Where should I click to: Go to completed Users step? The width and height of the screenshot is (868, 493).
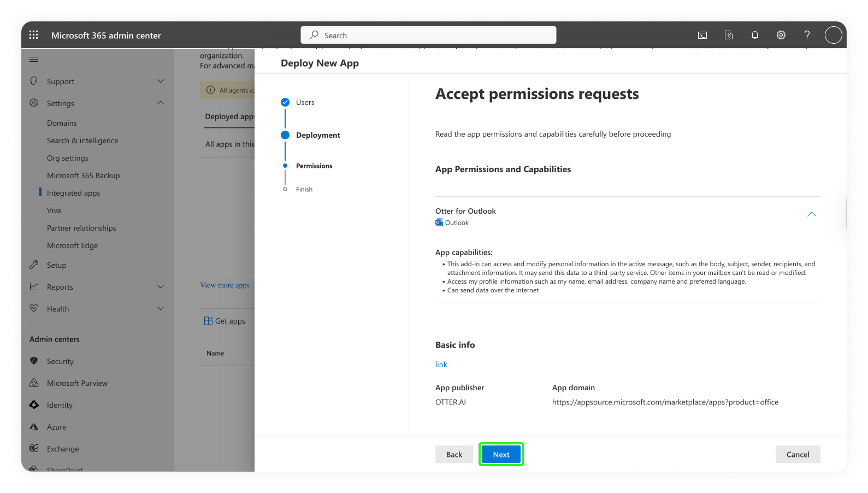coord(305,102)
